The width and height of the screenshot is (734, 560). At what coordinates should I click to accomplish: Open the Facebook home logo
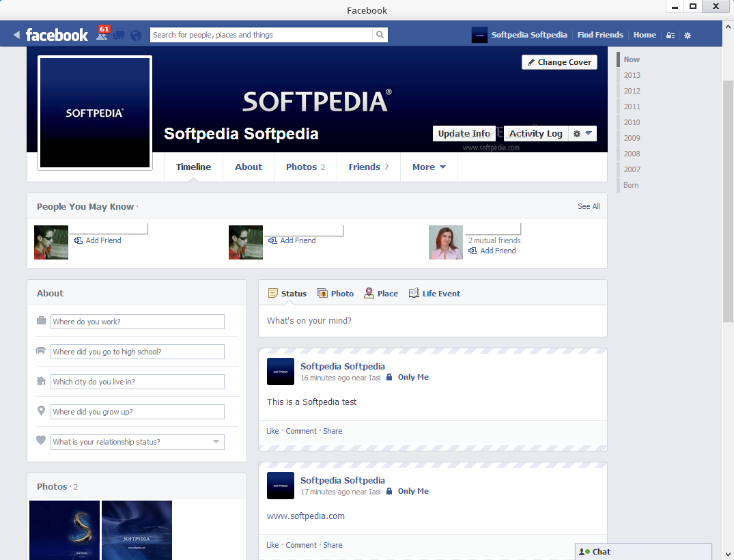(x=57, y=35)
